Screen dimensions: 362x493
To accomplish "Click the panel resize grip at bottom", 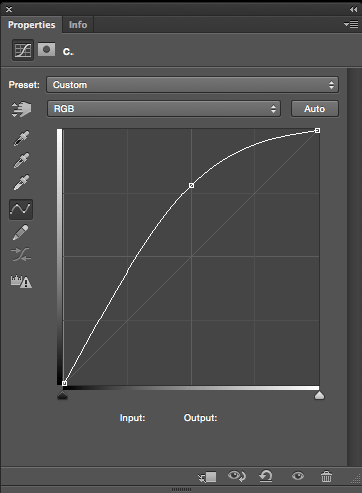I will point(181,490).
